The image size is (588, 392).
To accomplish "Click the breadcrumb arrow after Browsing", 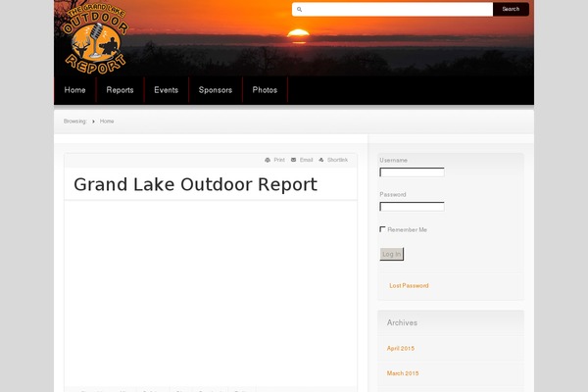I will pos(93,122).
